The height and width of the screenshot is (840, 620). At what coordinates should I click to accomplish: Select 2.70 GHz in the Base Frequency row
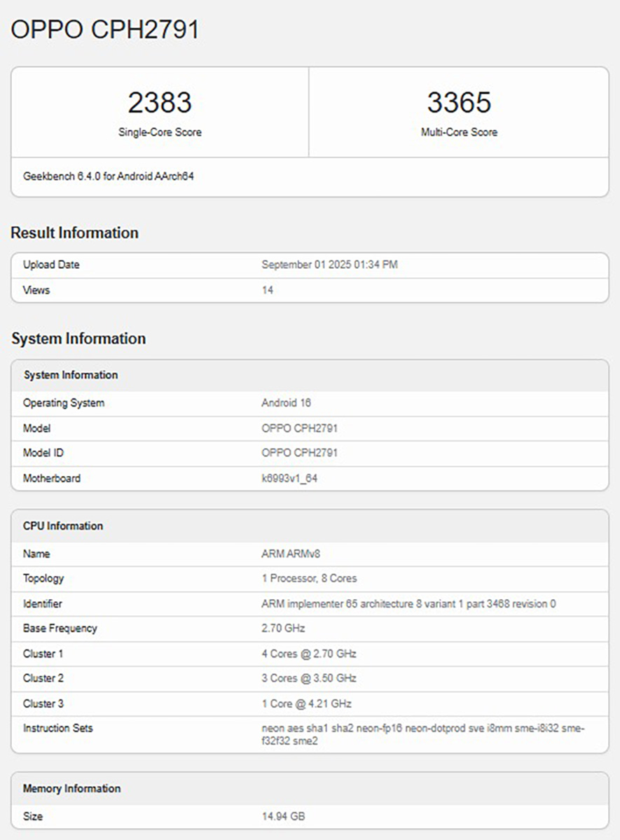[x=283, y=628]
